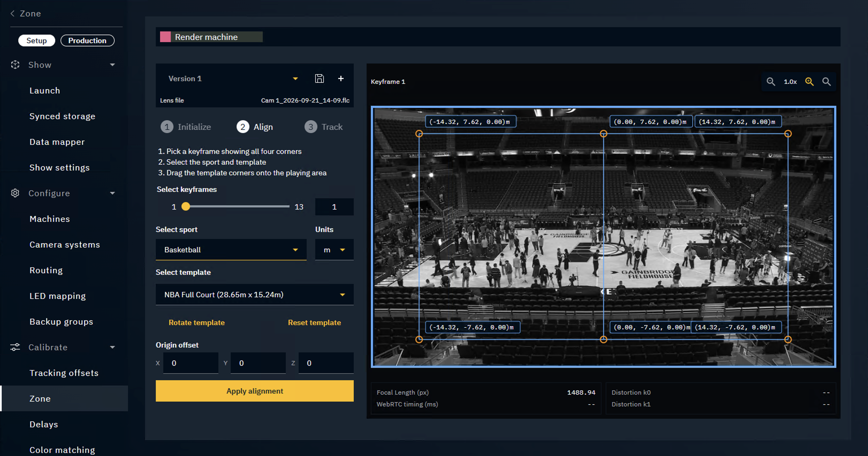Open Synced storage page
Screen dimensions: 868x456
(x=62, y=116)
